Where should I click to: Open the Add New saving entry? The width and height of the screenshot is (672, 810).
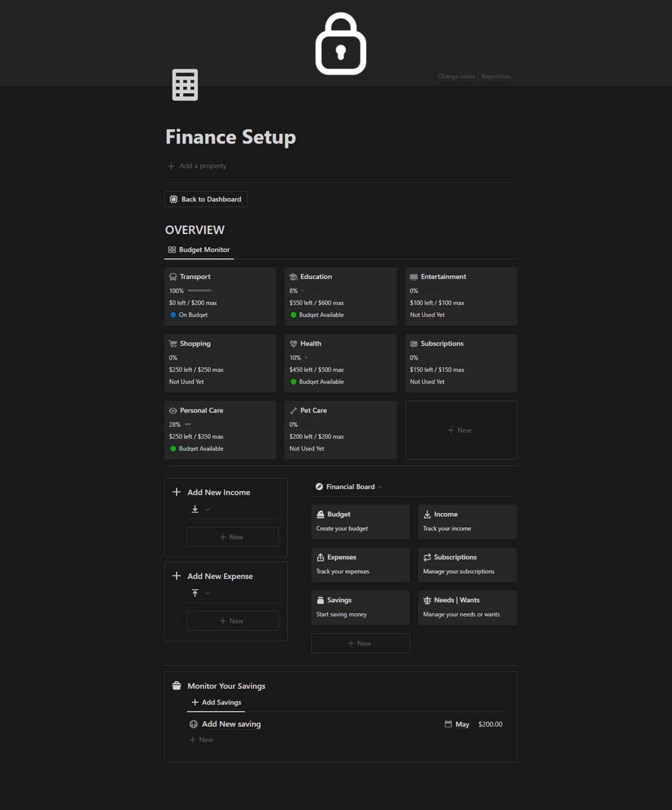pos(231,724)
